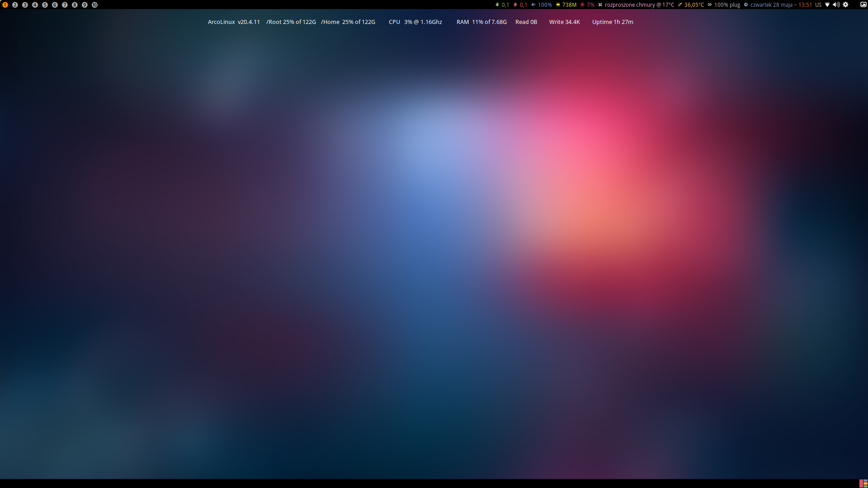Open the Wi-Fi network tray icon
This screenshot has height=488, width=868.
pos(827,5)
